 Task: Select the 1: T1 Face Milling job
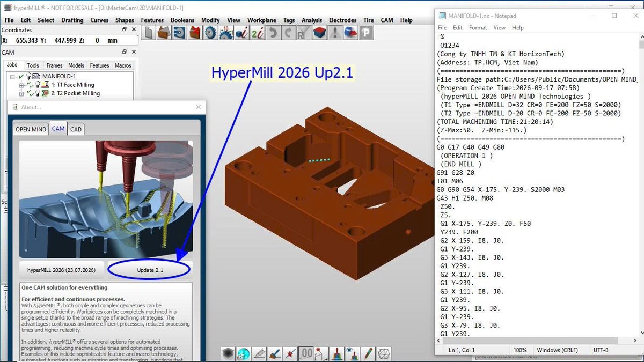point(72,85)
